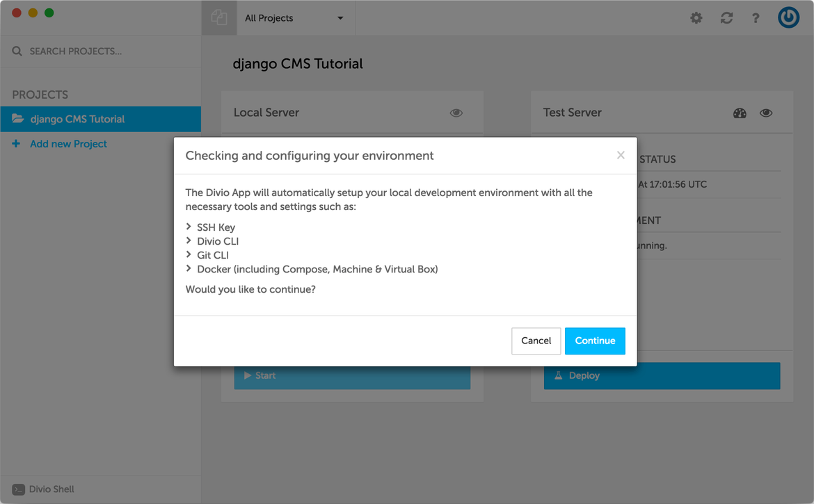Click the django CMS Tutorial page heading

298,64
